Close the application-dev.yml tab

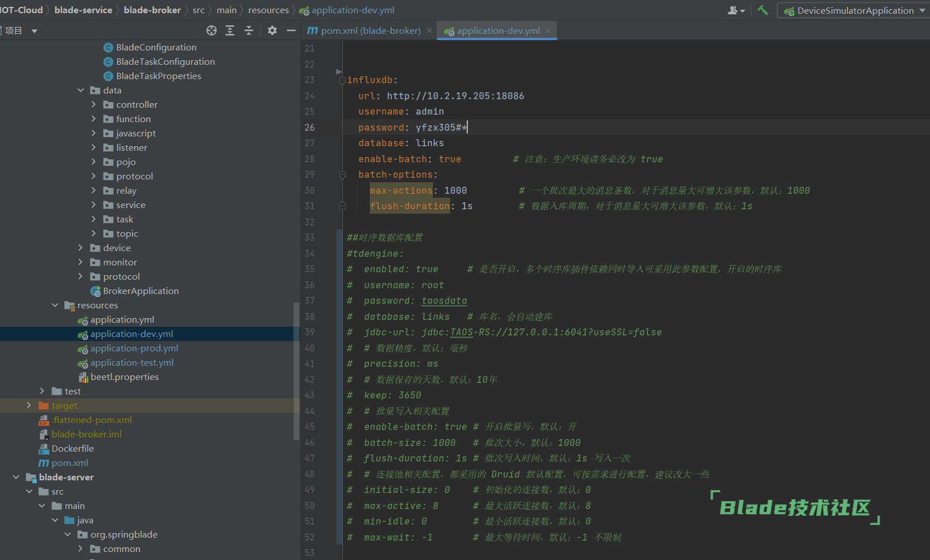pos(548,30)
